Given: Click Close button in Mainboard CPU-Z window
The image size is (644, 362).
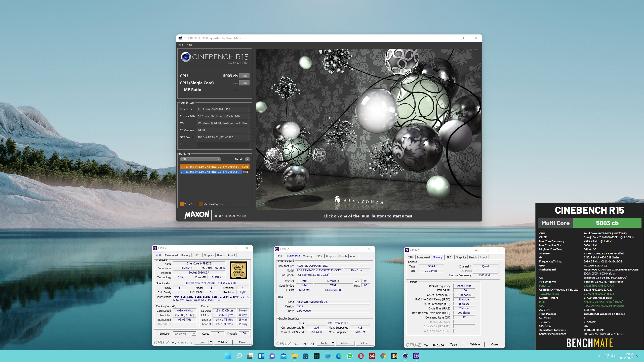Looking at the screenshot, I should pos(365,343).
